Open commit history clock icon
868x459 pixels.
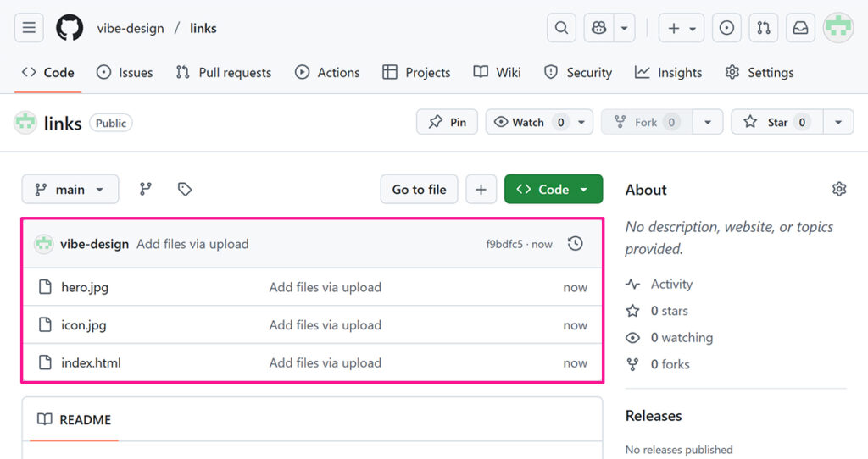[x=575, y=244]
